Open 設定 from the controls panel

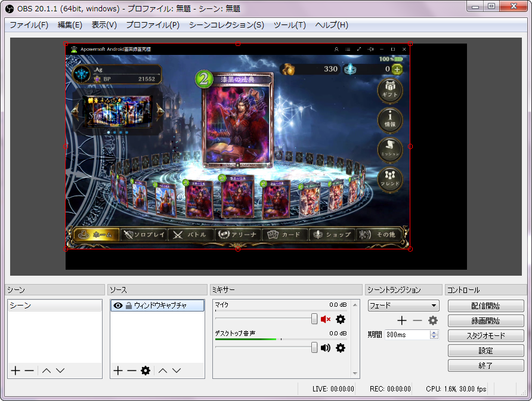tap(485, 350)
